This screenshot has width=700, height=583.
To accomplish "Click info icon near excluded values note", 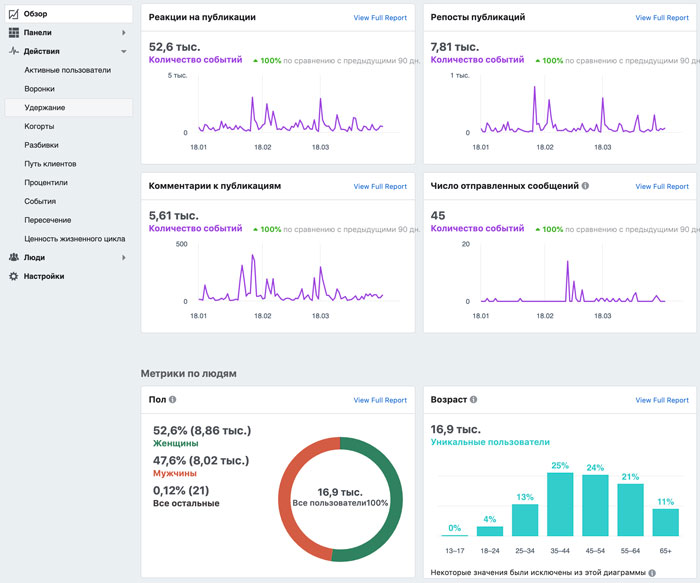I will coord(652,573).
